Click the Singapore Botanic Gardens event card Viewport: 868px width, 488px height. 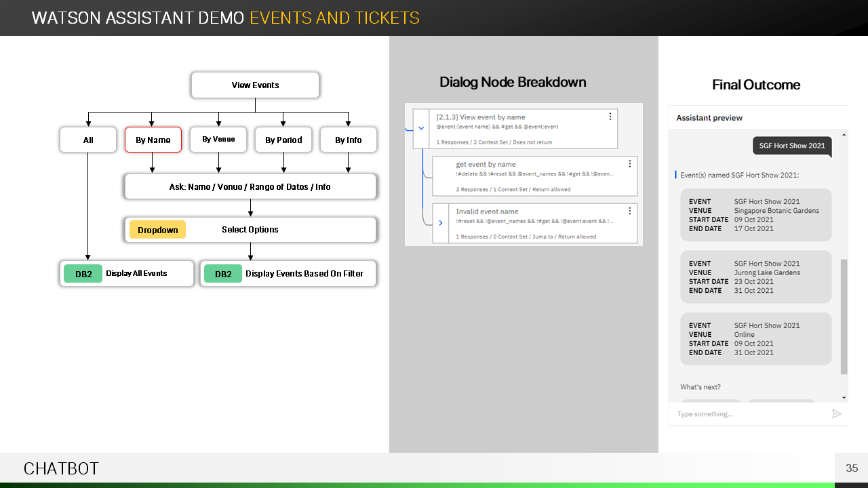[x=755, y=215]
